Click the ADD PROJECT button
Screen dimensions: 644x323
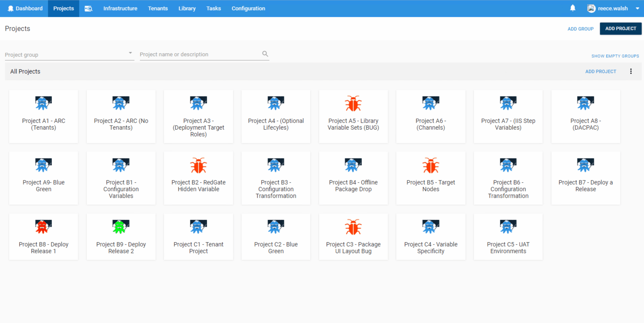coord(621,29)
